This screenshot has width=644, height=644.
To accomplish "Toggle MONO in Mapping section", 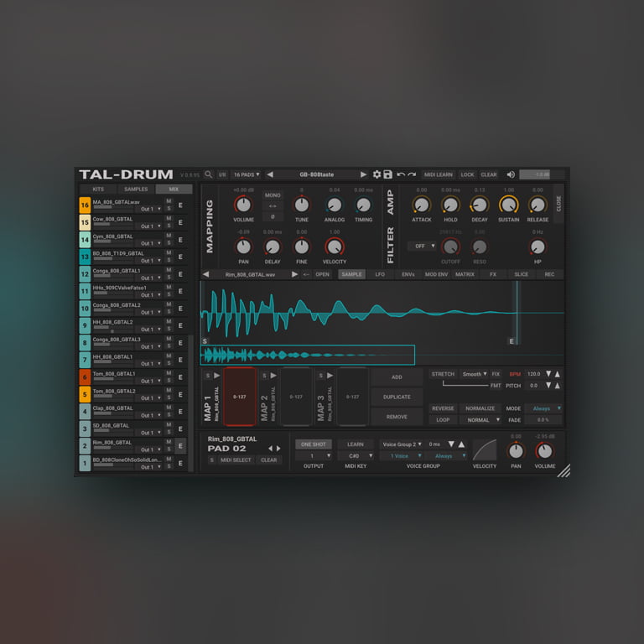I will point(273,195).
